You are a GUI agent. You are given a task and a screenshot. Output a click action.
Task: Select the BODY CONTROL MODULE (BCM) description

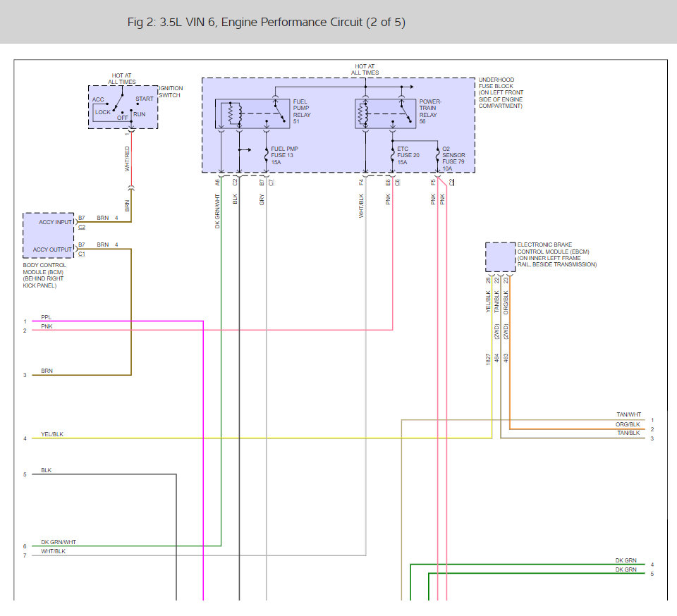pyautogui.click(x=44, y=275)
